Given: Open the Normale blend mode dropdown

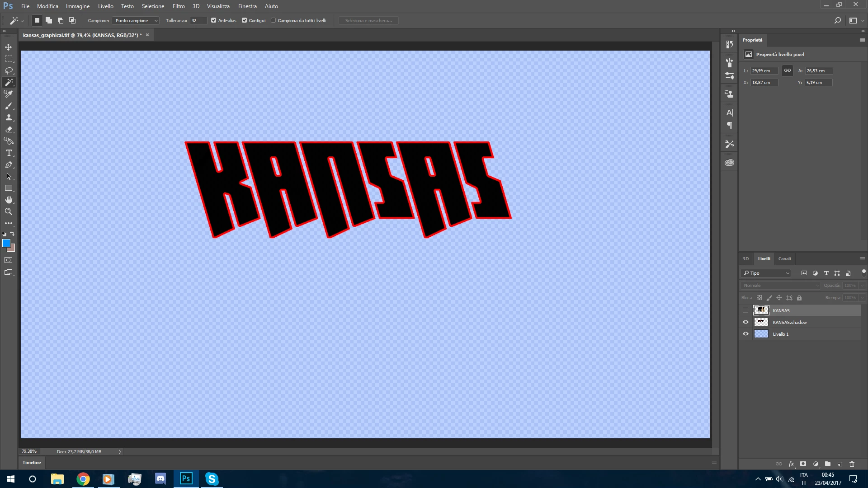Looking at the screenshot, I should pos(781,285).
